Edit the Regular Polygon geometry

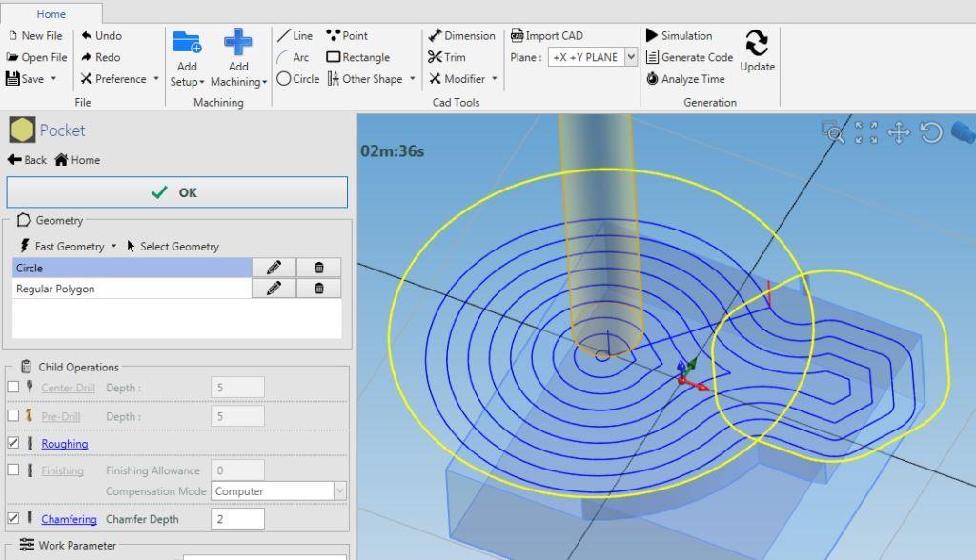[x=274, y=288]
